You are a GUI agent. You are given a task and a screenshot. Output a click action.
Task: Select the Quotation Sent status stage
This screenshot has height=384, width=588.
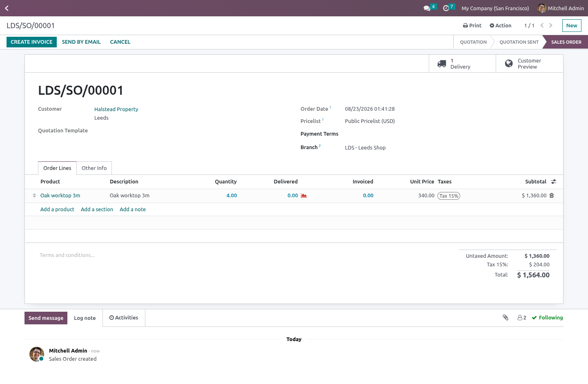click(x=519, y=42)
